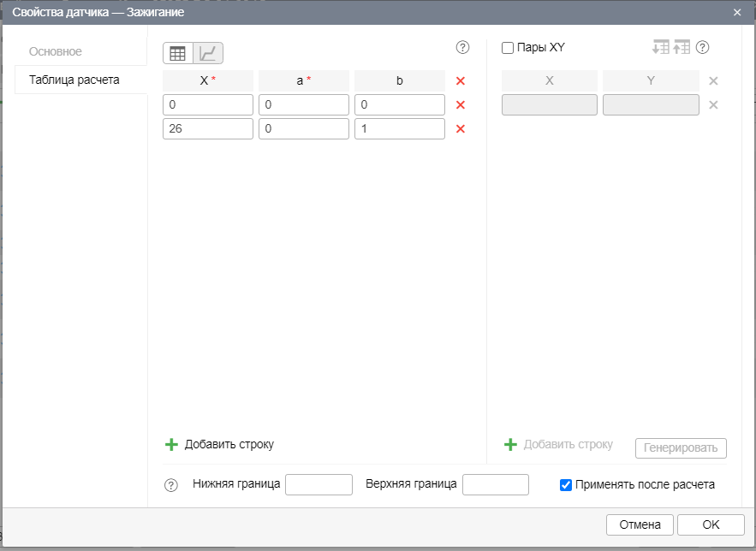Open help icon next to XY sort icons
This screenshot has height=551, width=756.
[x=703, y=48]
